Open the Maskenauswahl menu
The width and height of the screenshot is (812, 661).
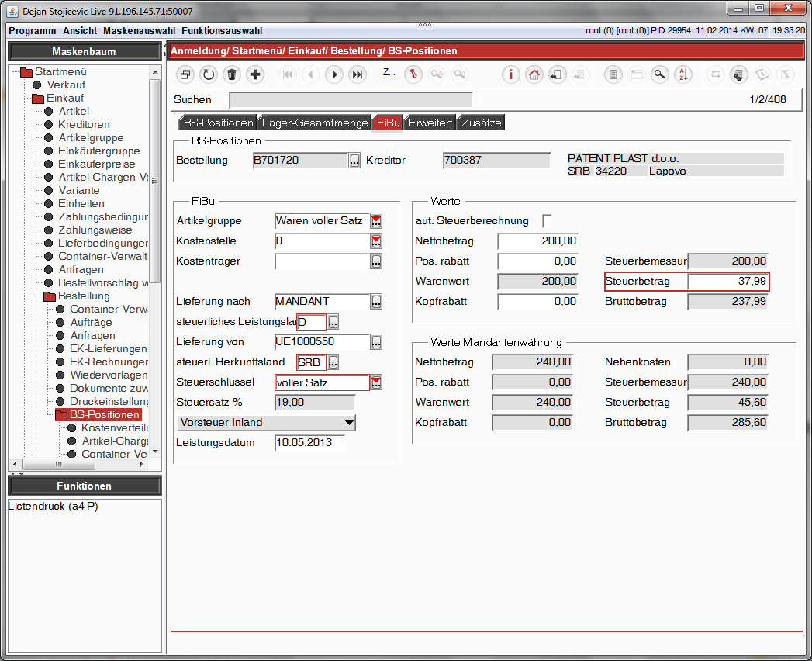click(140, 30)
